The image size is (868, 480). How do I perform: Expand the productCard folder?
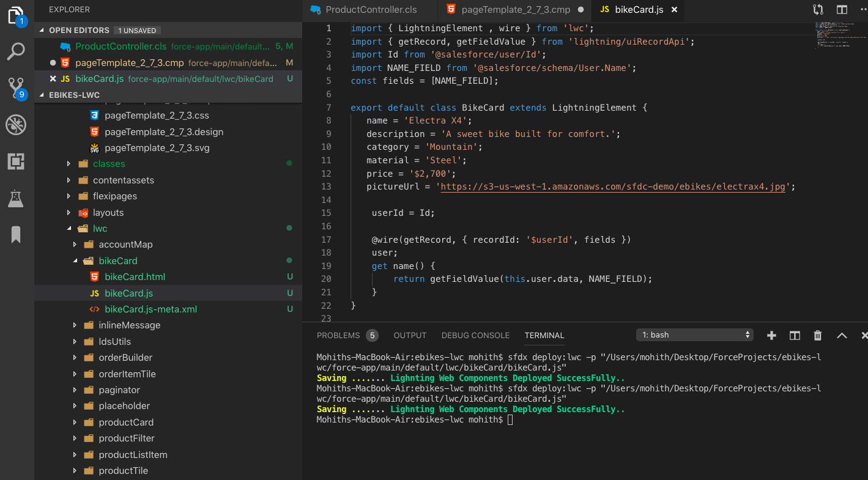75,423
